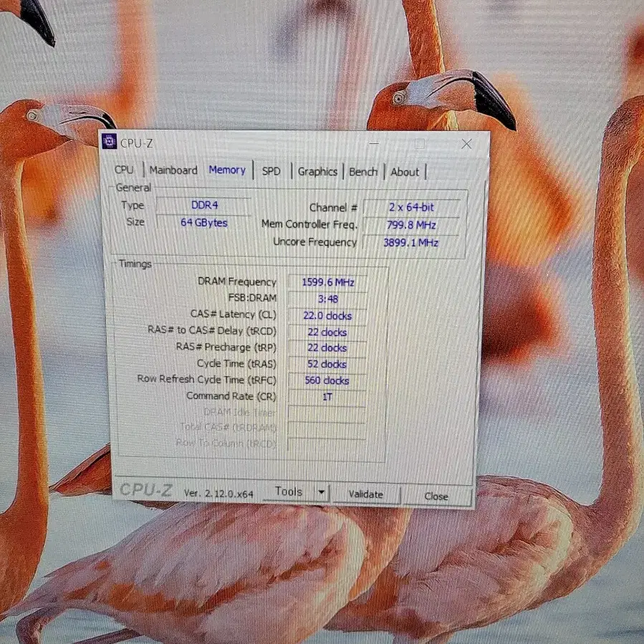Click the 1599.6 MHz DRAM frequency value
The width and height of the screenshot is (644, 644).
(x=328, y=282)
